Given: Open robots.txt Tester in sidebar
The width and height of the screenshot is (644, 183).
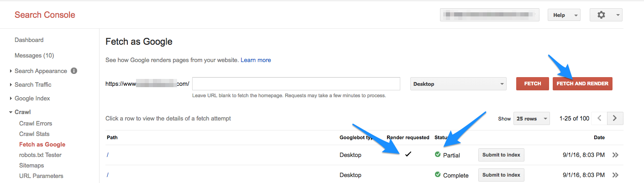Looking at the screenshot, I should (40, 155).
